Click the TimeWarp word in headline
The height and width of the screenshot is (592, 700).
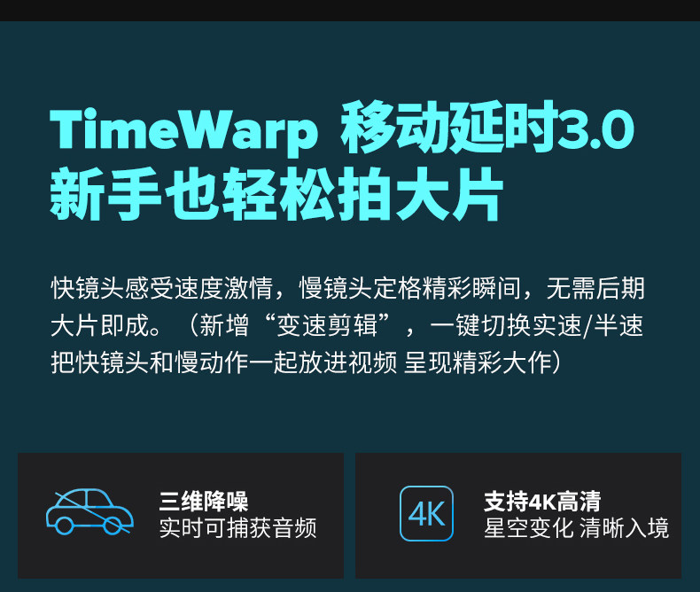[184, 129]
